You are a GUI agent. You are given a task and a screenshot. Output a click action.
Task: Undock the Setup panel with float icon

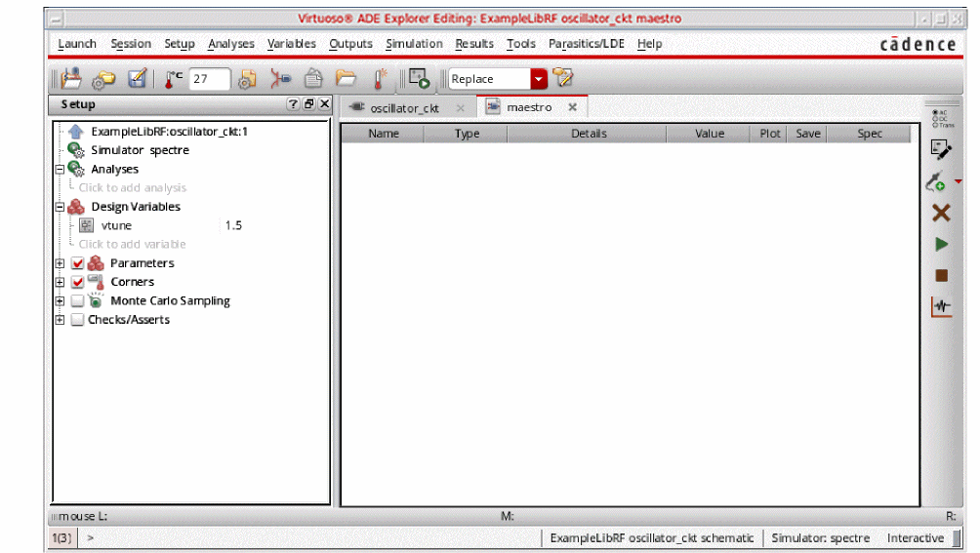(308, 104)
